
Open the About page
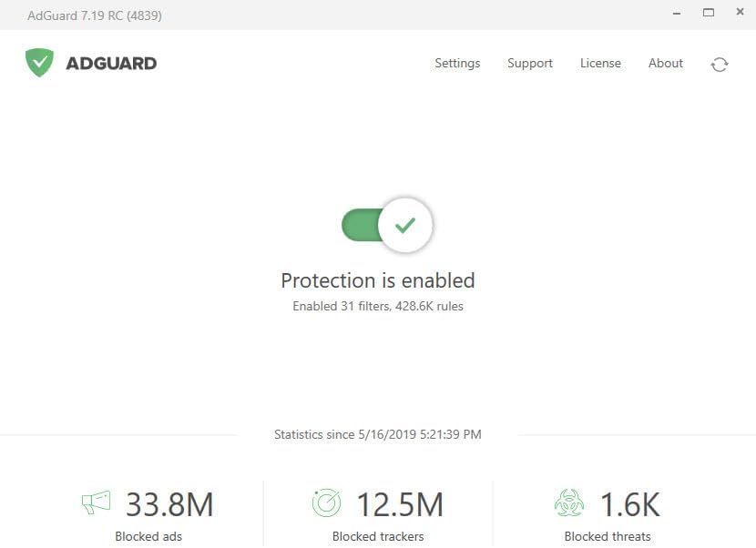666,64
